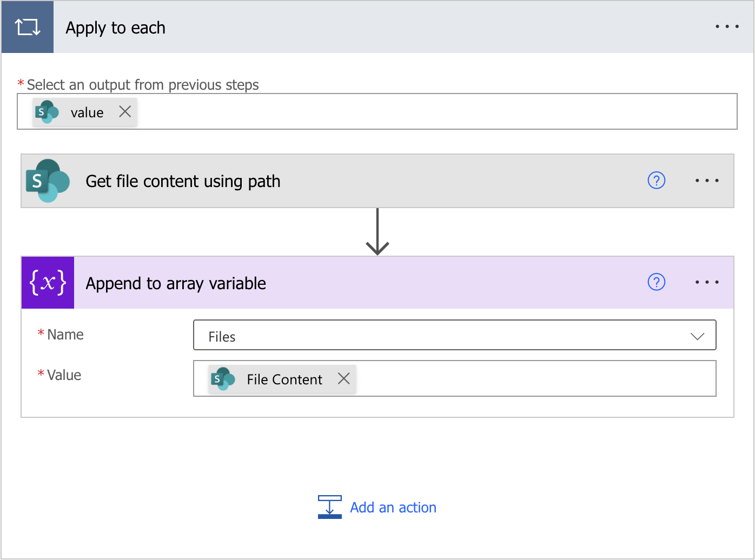The width and height of the screenshot is (755, 560).
Task: Click SharePoint icon in File Content token
Action: click(223, 379)
